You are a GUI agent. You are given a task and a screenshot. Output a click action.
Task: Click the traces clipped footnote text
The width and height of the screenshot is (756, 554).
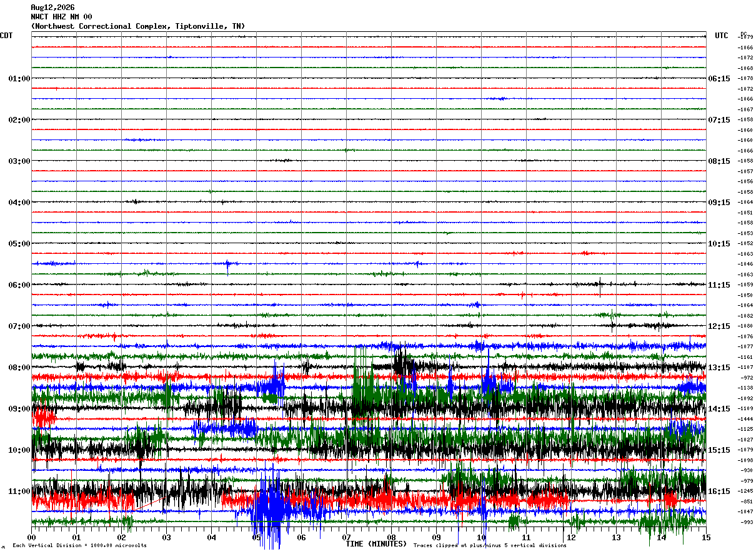490,546
